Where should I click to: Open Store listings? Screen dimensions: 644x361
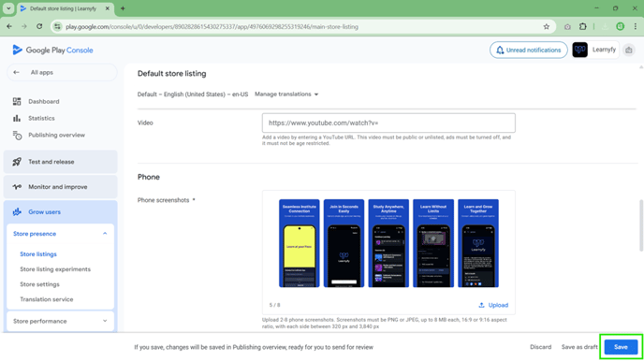pyautogui.click(x=38, y=254)
